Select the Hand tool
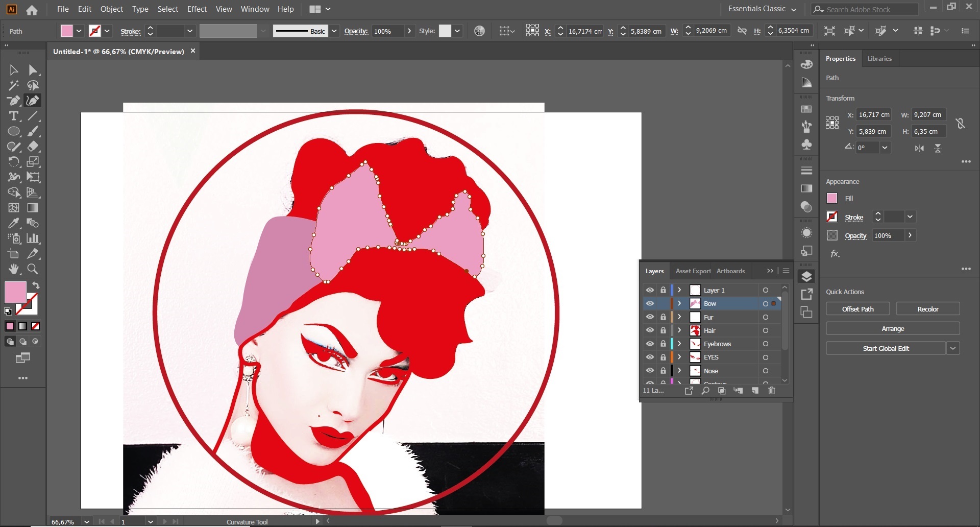Screen dimensions: 980x527 14,269
